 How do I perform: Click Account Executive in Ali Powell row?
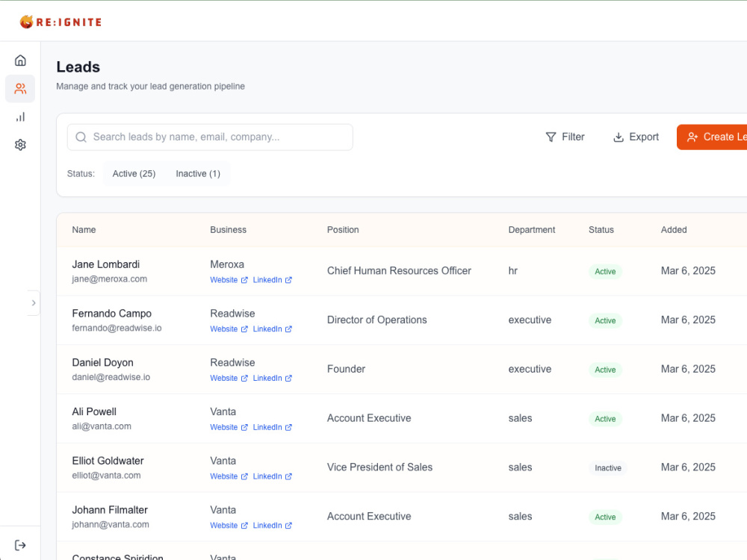[x=369, y=418]
